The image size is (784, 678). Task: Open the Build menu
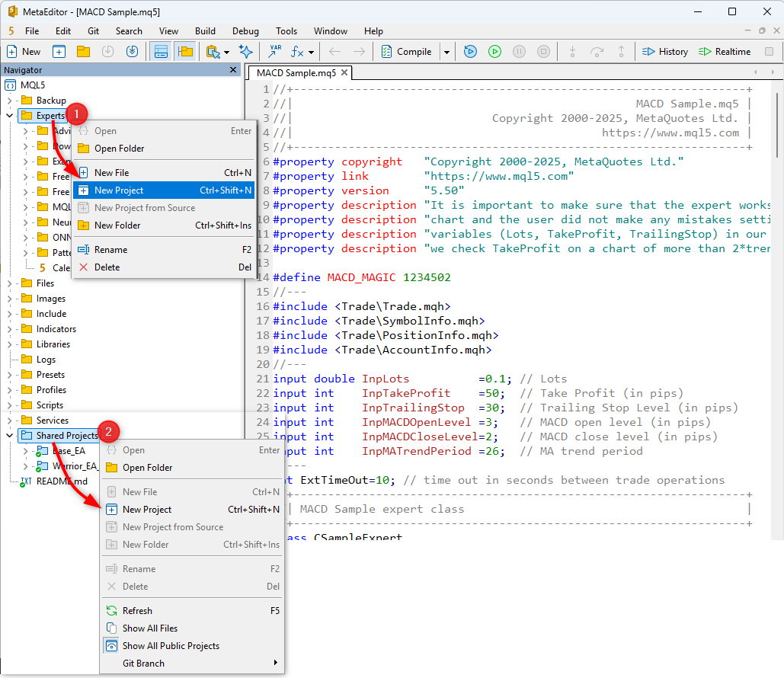click(x=205, y=31)
